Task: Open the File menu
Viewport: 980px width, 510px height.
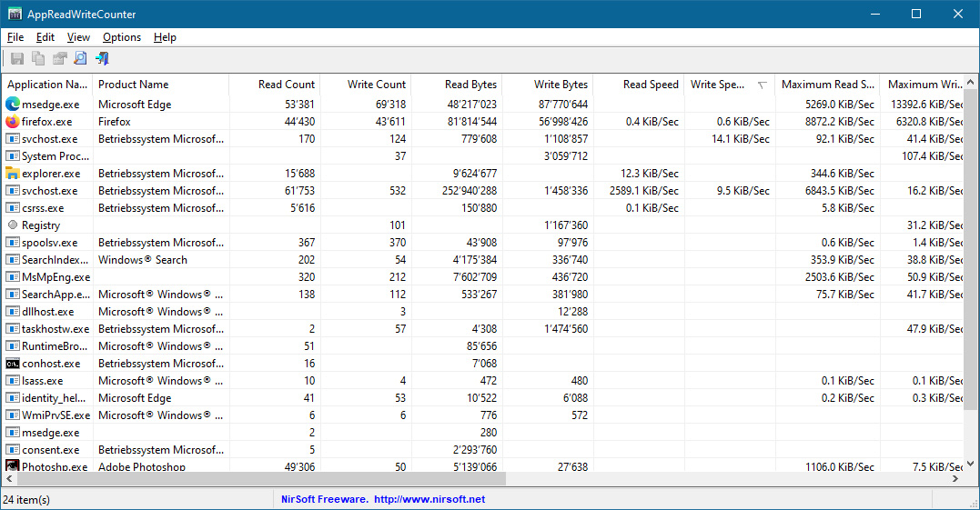Action: point(15,37)
